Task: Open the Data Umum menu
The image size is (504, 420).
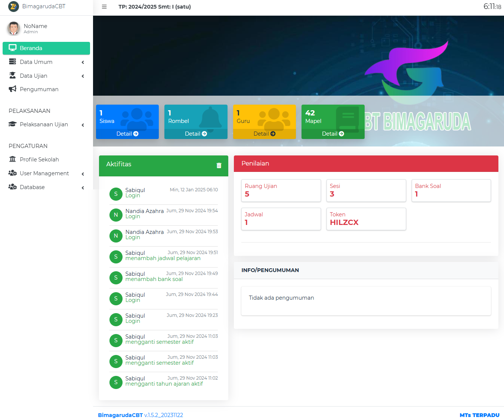Action: 46,62
